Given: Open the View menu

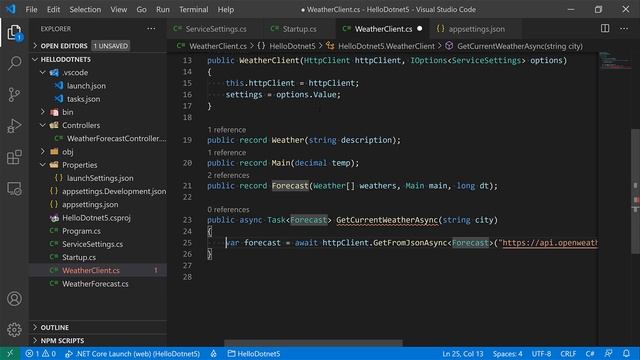Looking at the screenshot, I should pyautogui.click(x=118, y=9).
